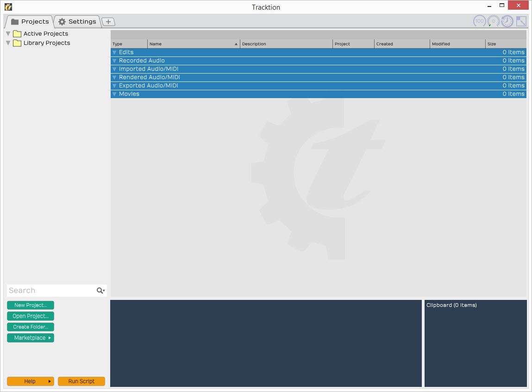Click the gear icon on Settings tab
This screenshot has width=532, height=392.
click(x=62, y=21)
